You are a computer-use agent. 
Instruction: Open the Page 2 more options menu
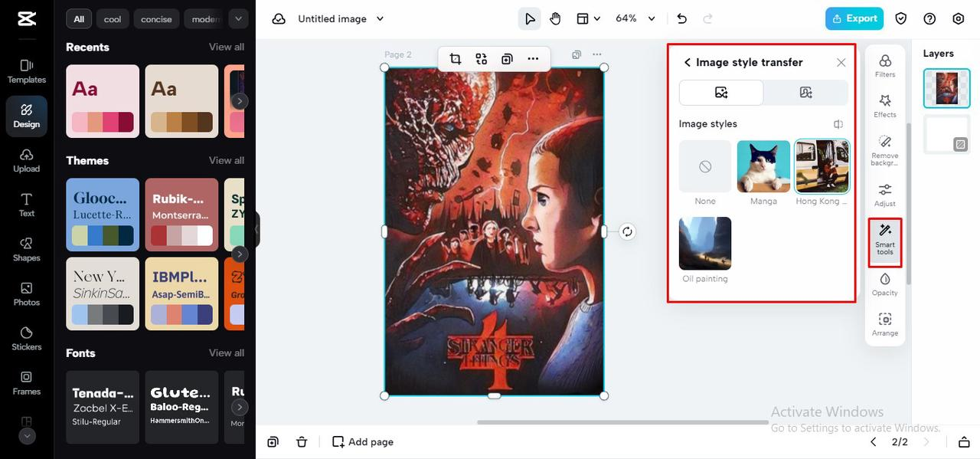point(597,54)
